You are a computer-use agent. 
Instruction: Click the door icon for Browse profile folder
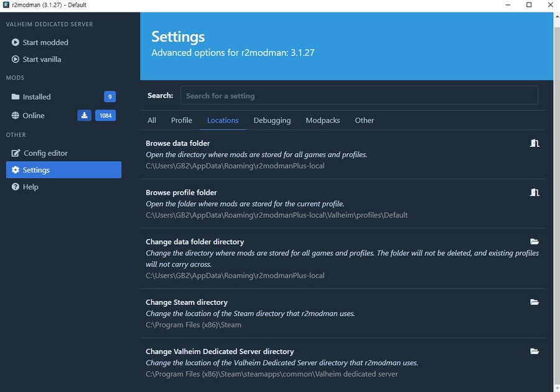click(x=534, y=192)
